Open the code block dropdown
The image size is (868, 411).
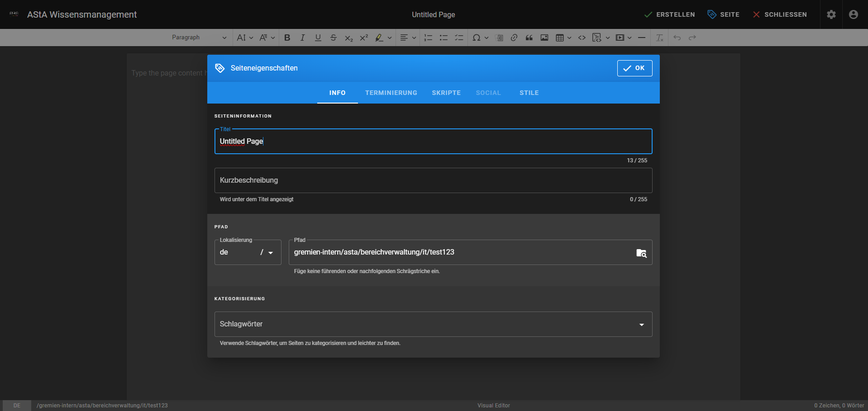pyautogui.click(x=601, y=38)
